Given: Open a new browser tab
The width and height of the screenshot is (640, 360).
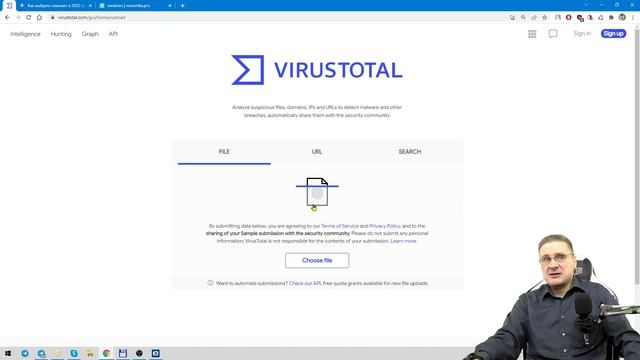Looking at the screenshot, I should [x=182, y=6].
